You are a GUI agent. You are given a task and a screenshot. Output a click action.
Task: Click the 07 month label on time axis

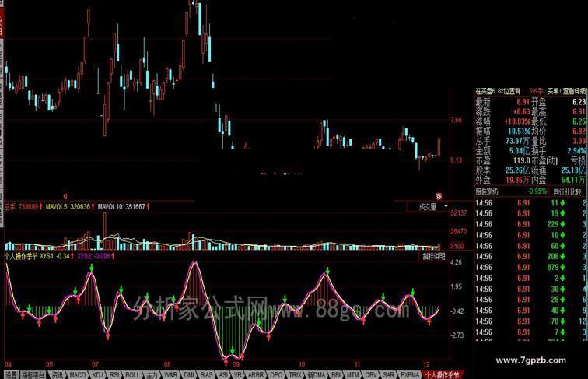[95, 365]
